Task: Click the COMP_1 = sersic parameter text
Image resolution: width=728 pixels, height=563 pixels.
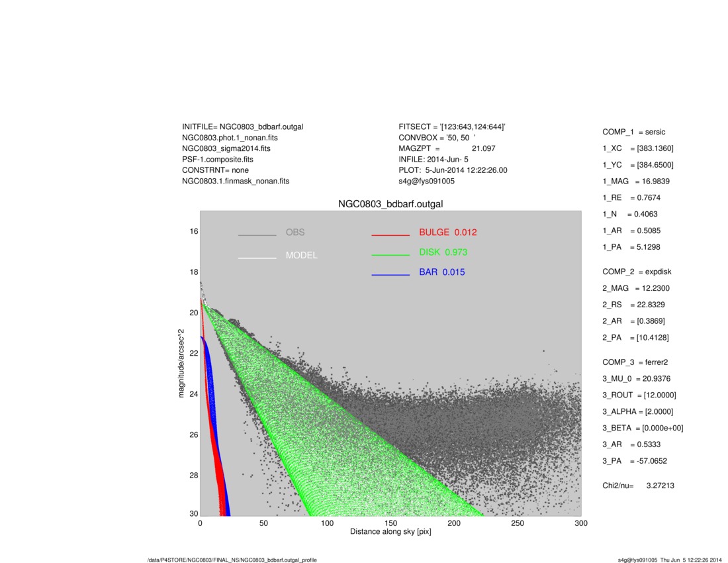Action: tap(634, 132)
